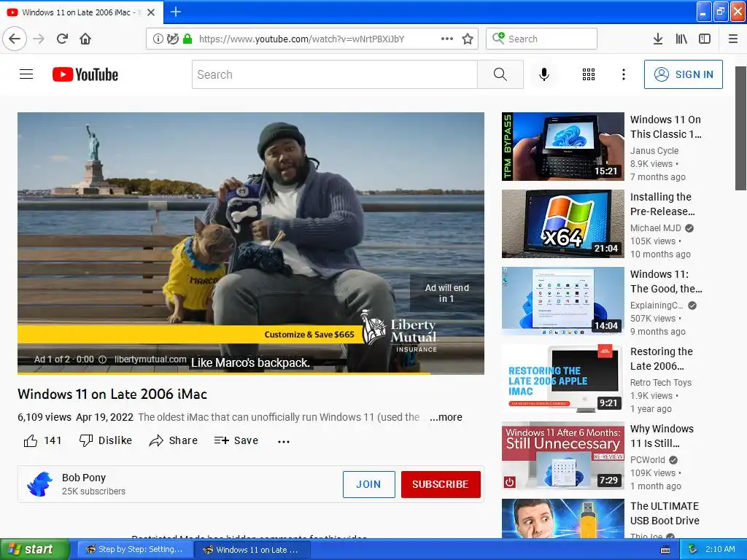Open the browser home page

(85, 39)
